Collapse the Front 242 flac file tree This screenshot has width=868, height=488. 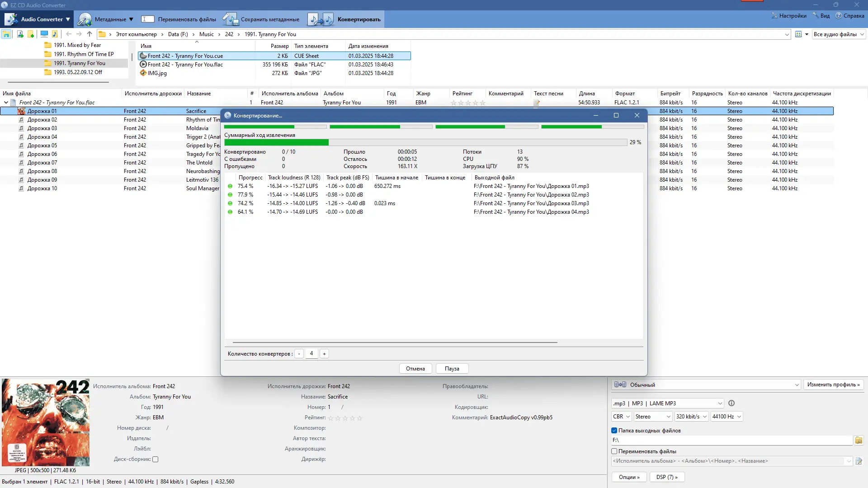6,103
